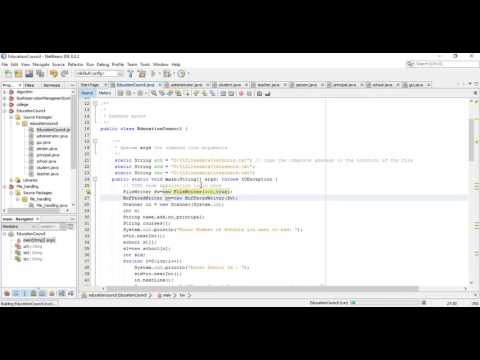The image size is (480, 360).
Task: Click the Redo icon in the main toolbar
Action: pos(65,74)
